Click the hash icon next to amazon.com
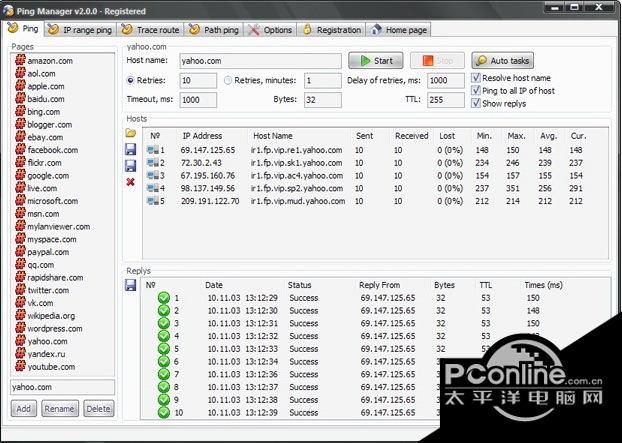Image resolution: width=622 pixels, height=443 pixels. (20, 60)
